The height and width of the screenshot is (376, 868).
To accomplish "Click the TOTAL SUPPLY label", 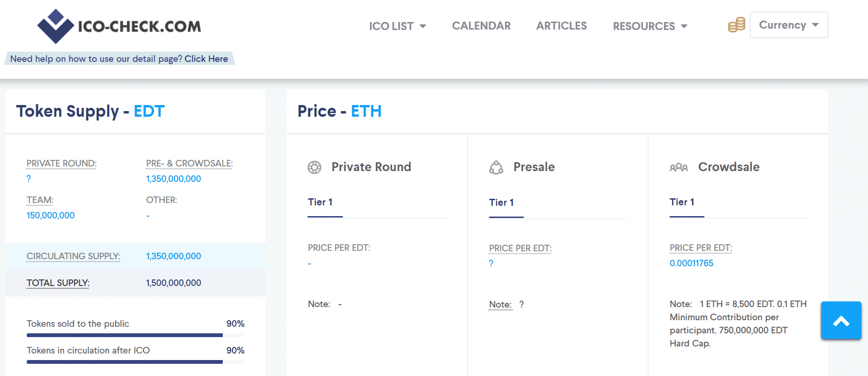I will tap(58, 283).
